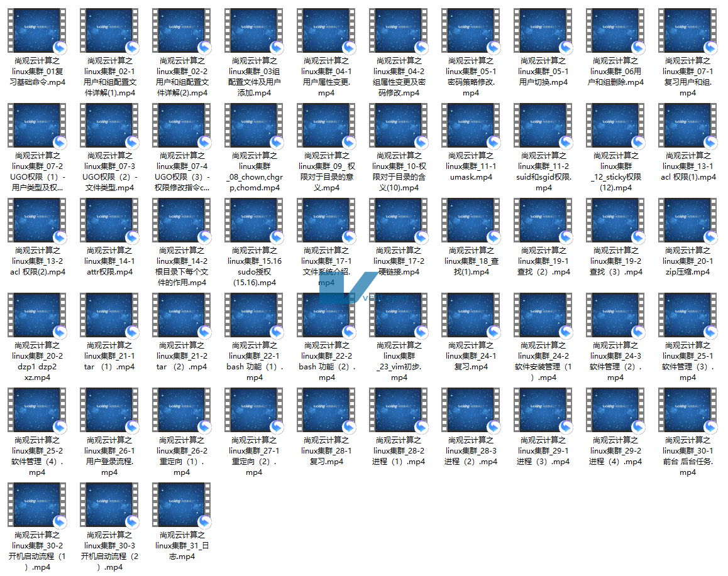Select the 24-2 软件安装管理（1）video icon
Viewport: 728px width, 576px height.
pyautogui.click(x=543, y=315)
